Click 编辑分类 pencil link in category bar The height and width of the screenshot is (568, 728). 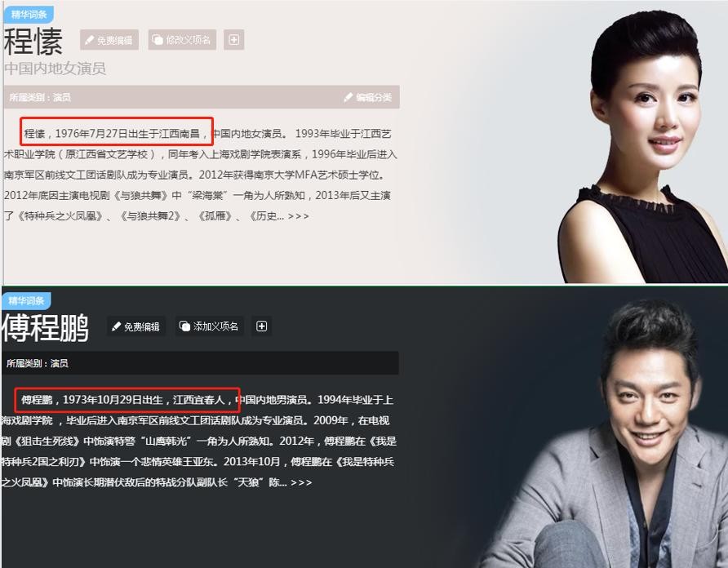[368, 97]
